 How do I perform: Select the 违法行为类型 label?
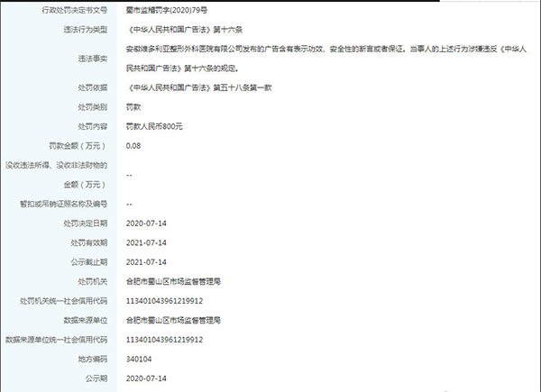point(86,30)
